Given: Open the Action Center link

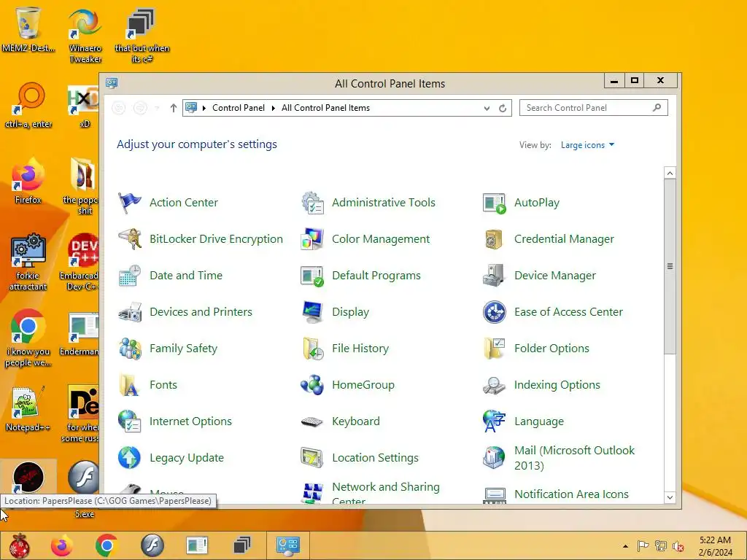Looking at the screenshot, I should 184,203.
